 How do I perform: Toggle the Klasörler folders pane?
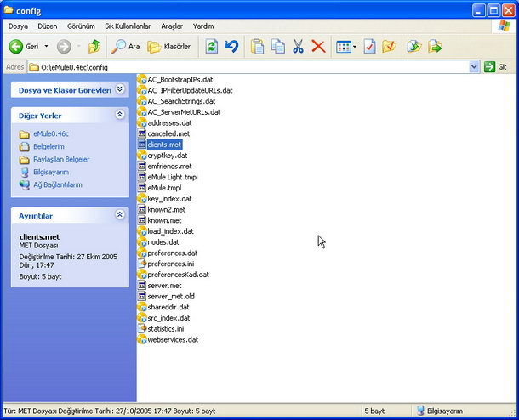(x=169, y=47)
